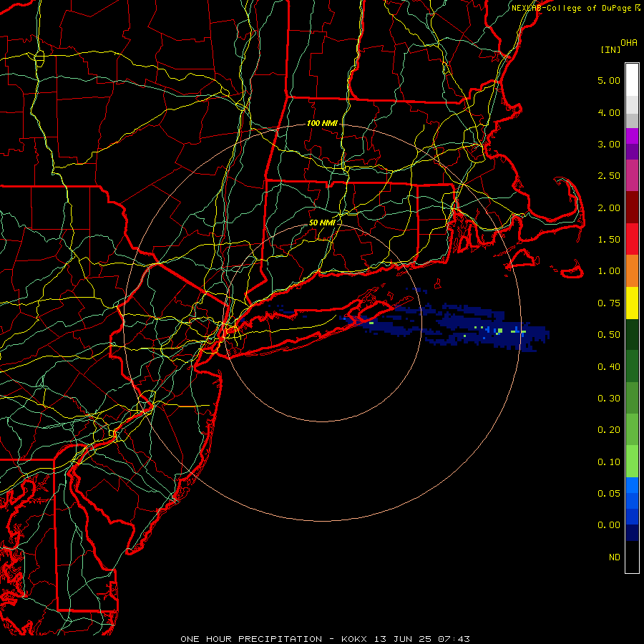The width and height of the screenshot is (644, 644).
Task: Click the 1.50 legend value
Action: coord(609,240)
